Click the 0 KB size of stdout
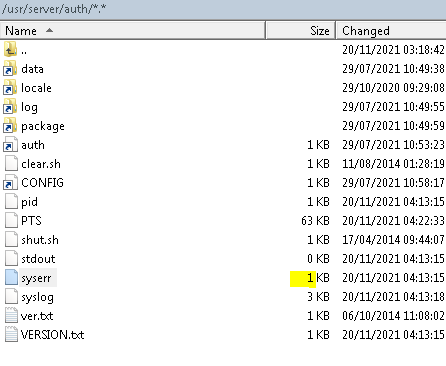446x366 pixels. pyautogui.click(x=318, y=259)
